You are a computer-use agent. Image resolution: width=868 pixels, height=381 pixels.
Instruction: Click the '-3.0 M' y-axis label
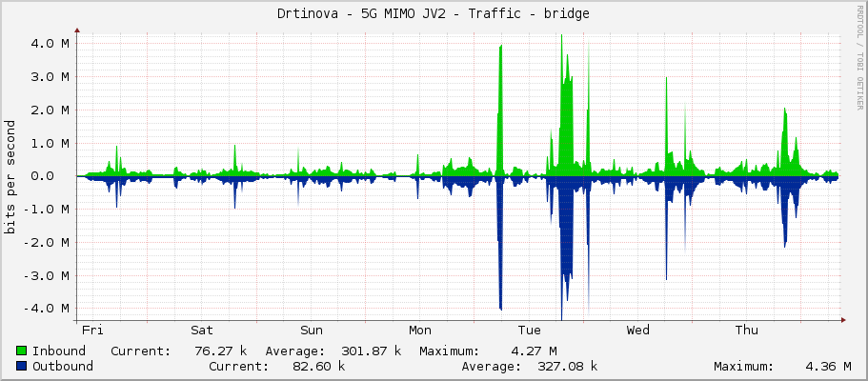pos(47,276)
